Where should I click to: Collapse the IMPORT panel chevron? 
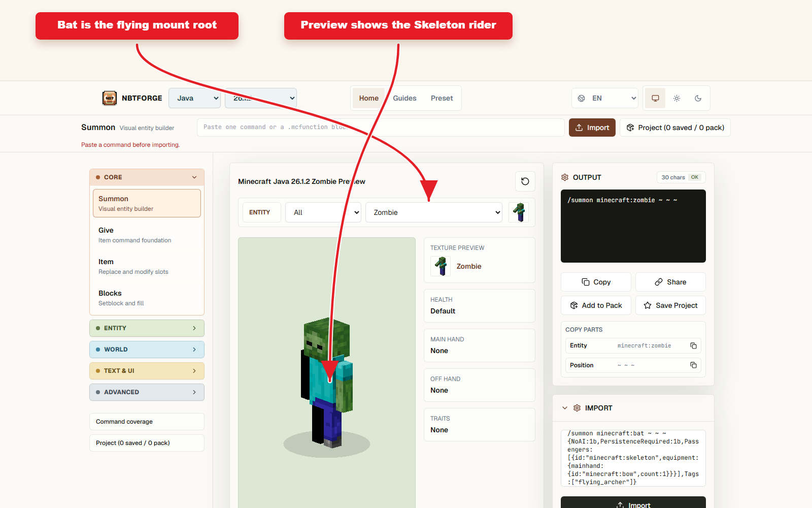click(x=565, y=408)
